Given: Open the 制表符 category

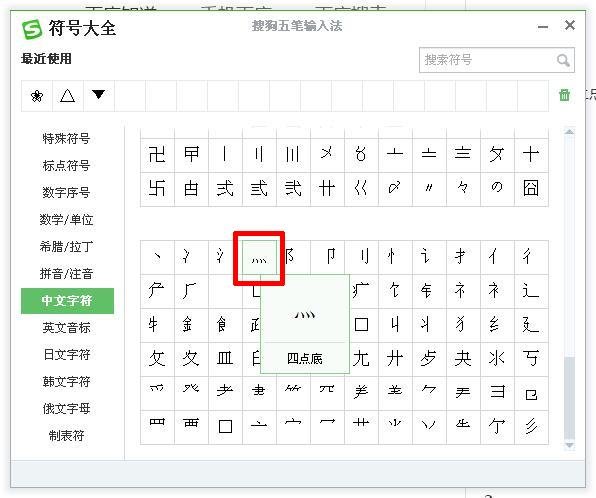Looking at the screenshot, I should tap(67, 436).
